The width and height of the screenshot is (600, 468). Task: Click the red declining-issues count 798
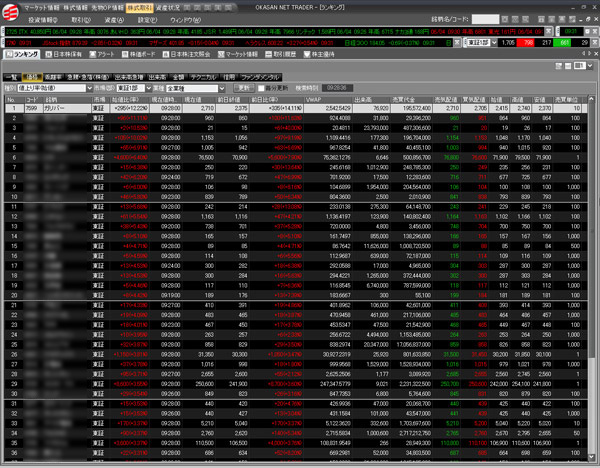(x=525, y=42)
